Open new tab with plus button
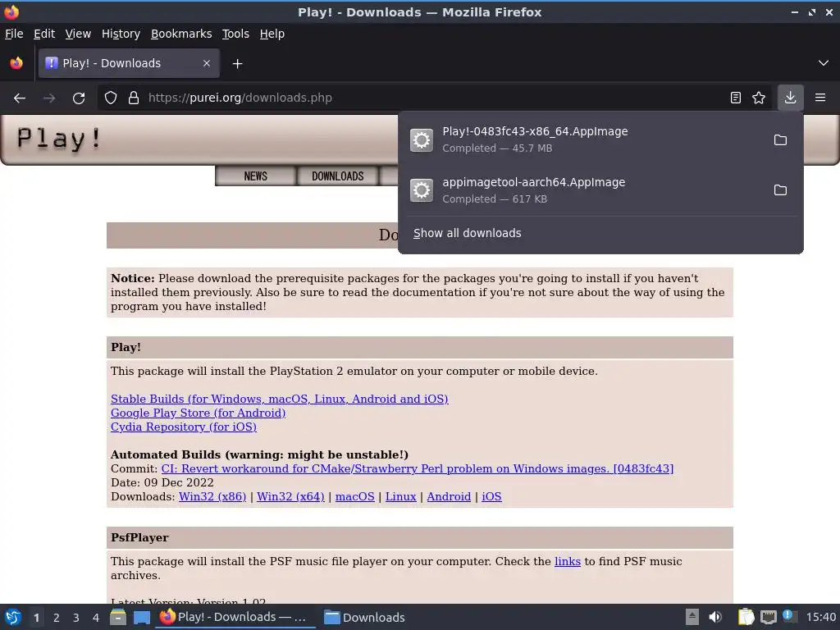The image size is (840, 630). [237, 64]
